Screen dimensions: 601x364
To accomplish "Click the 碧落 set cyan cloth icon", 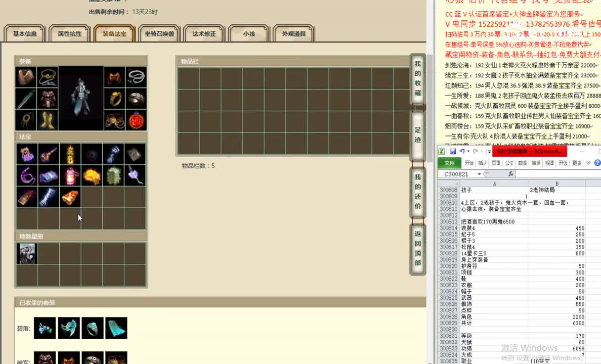I will pyautogui.click(x=116, y=328).
